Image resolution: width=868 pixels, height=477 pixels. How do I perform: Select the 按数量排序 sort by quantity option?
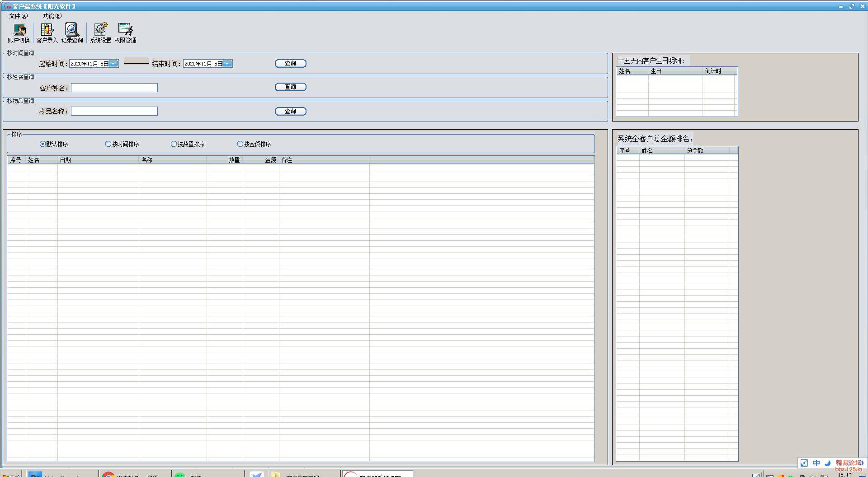point(174,144)
